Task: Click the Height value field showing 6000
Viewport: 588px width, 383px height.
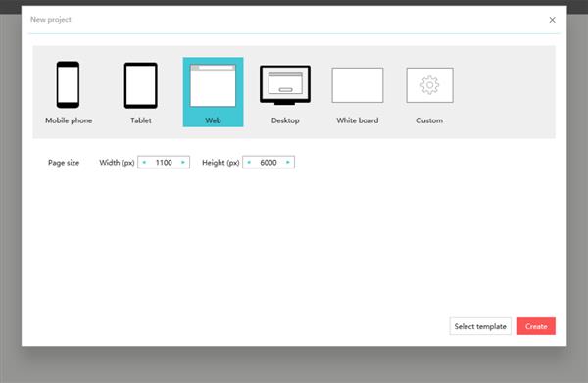Action: click(x=269, y=163)
